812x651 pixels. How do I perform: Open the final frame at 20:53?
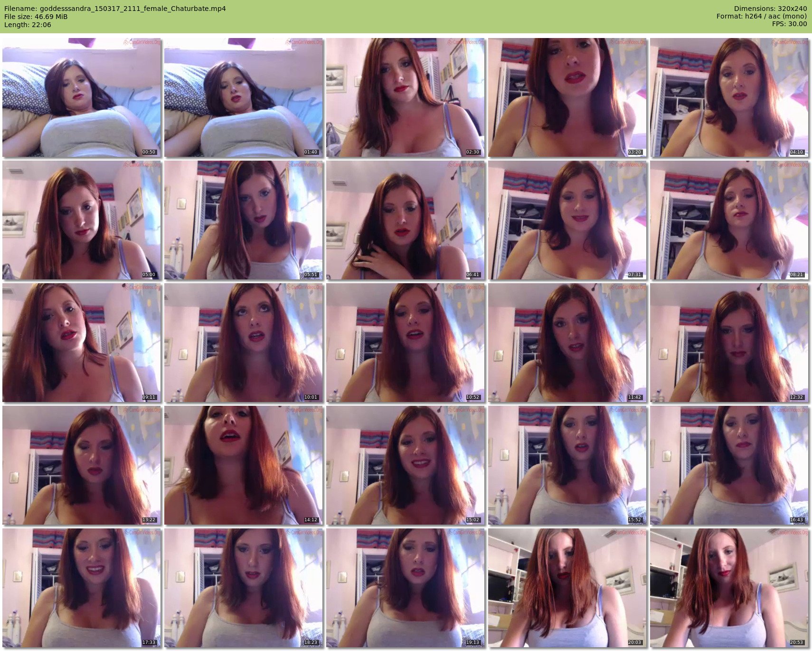729,588
